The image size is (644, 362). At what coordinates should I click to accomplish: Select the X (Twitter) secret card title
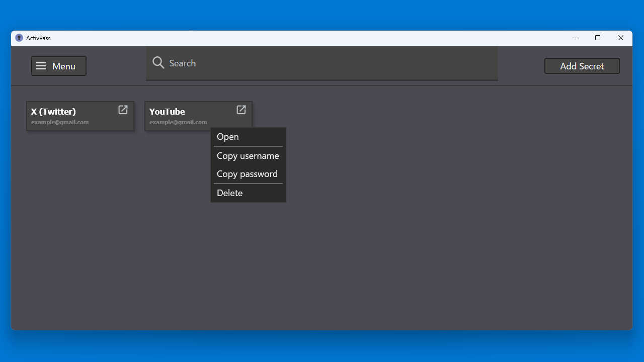53,112
